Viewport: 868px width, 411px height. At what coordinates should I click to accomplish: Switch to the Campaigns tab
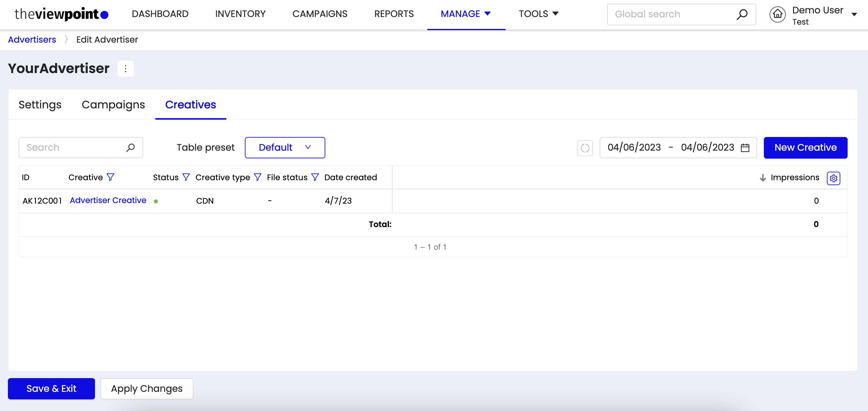[113, 105]
